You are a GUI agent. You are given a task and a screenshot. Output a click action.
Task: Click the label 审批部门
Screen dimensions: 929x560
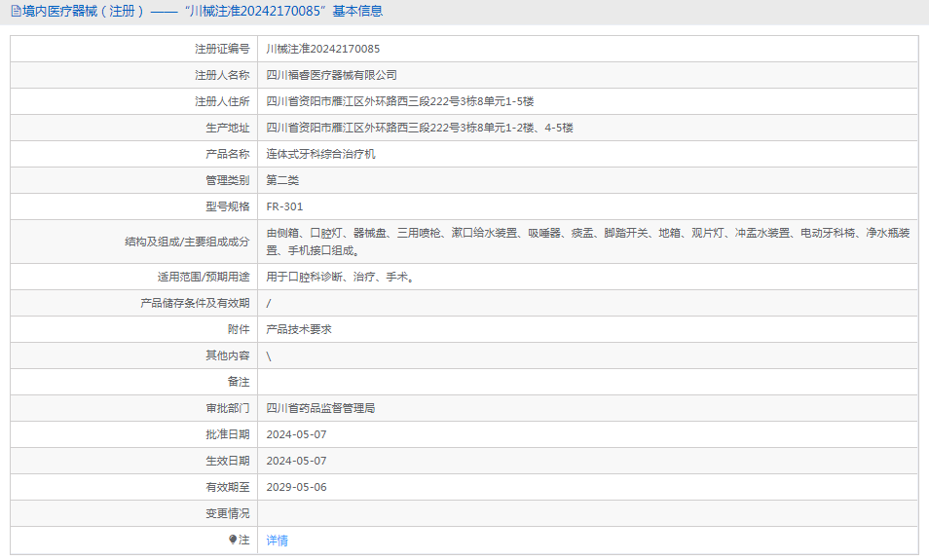tap(228, 408)
